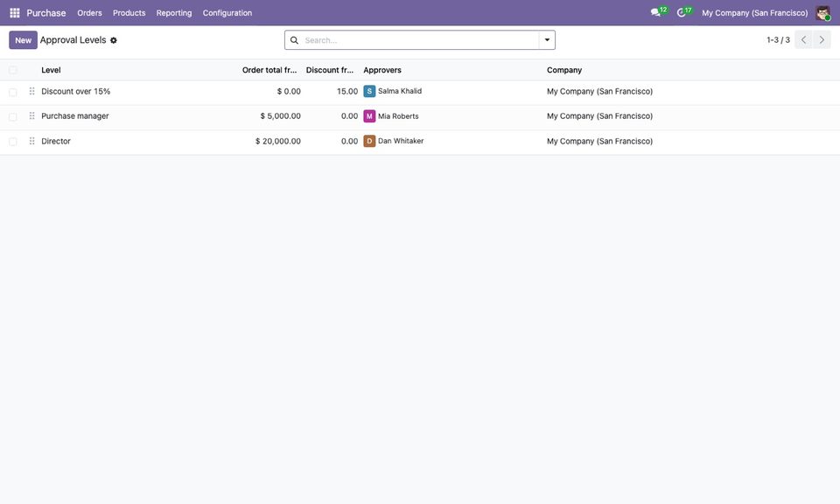Screen dimensions: 840x504
Task: Grab the drag handle of Director row
Action: tap(32, 142)
